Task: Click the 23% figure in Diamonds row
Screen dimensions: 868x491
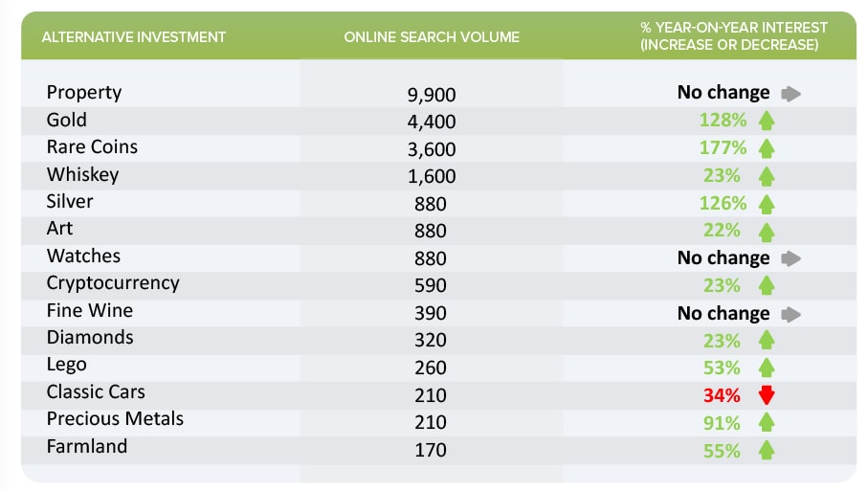Action: pos(722,341)
